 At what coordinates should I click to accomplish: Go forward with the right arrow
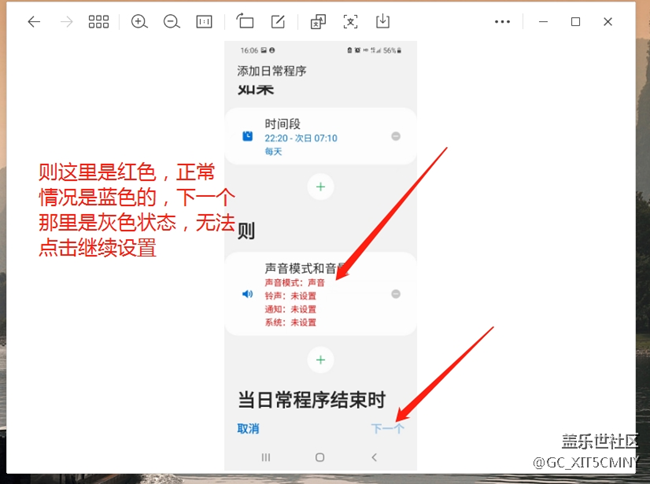(x=66, y=22)
